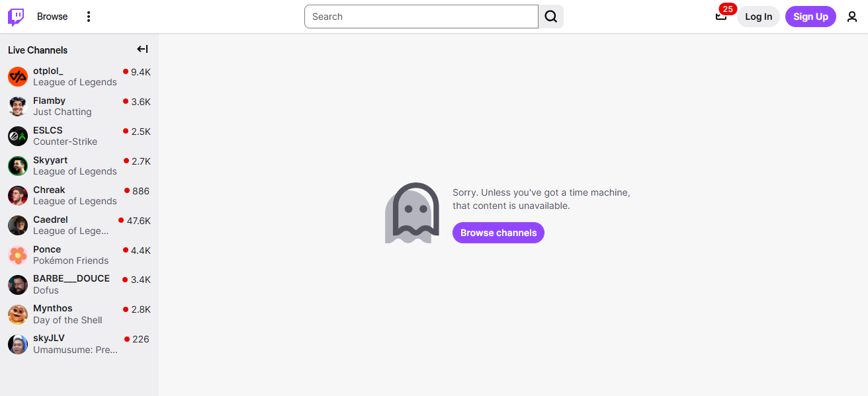Open Skyyart channel name
Image resolution: width=868 pixels, height=396 pixels.
click(x=50, y=160)
